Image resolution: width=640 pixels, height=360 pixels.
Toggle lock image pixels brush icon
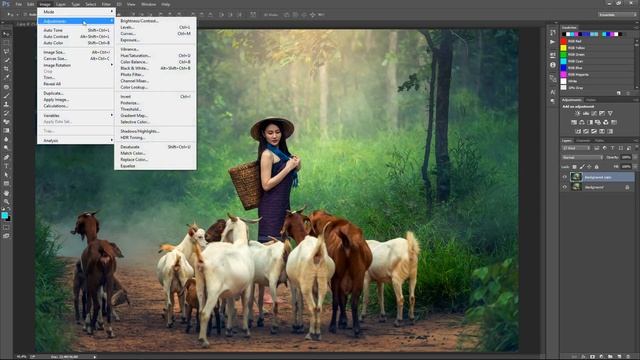pyautogui.click(x=582, y=167)
